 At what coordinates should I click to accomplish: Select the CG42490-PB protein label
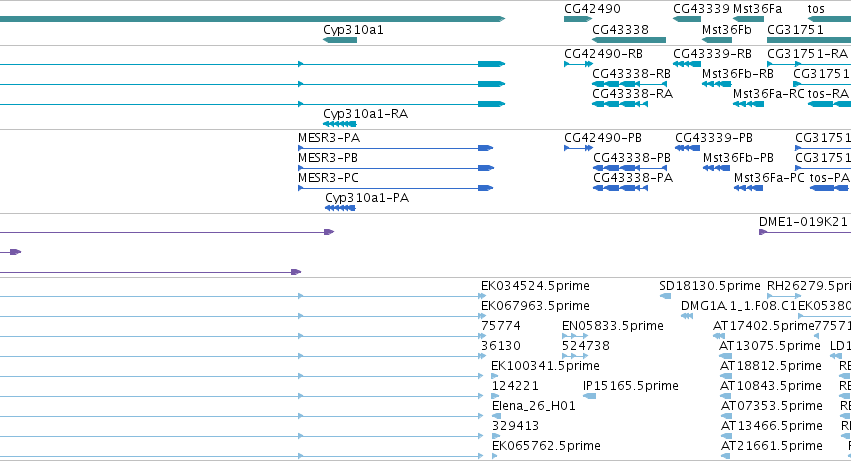pos(603,138)
